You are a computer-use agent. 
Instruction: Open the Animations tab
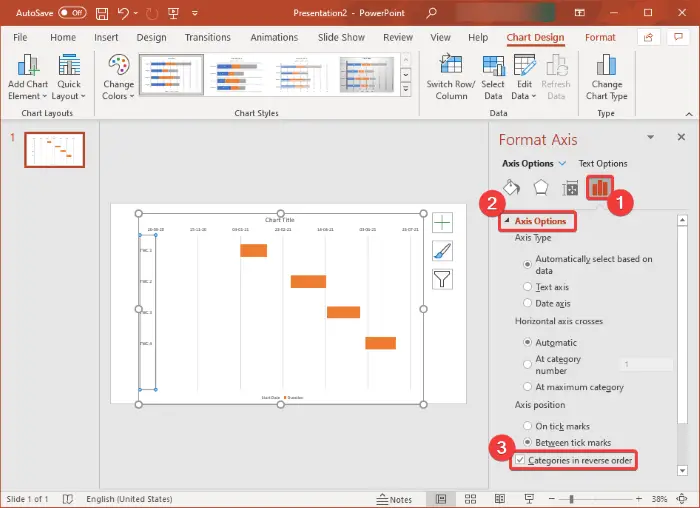click(274, 37)
